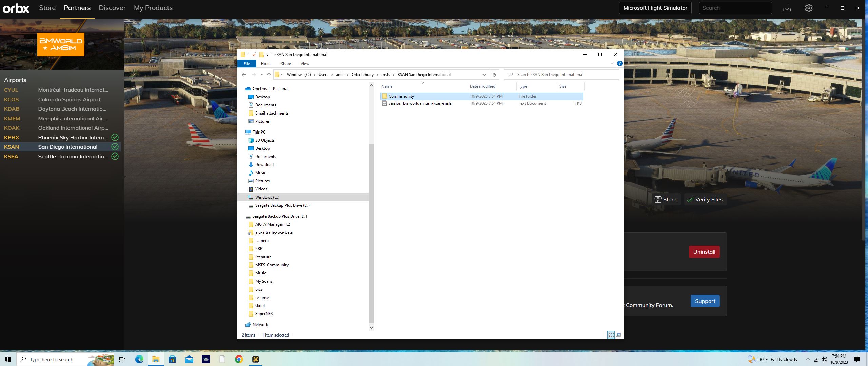Viewport: 868px width, 366px height.
Task: Select CYUL Montréal-Trudeau airport
Action: click(60, 90)
